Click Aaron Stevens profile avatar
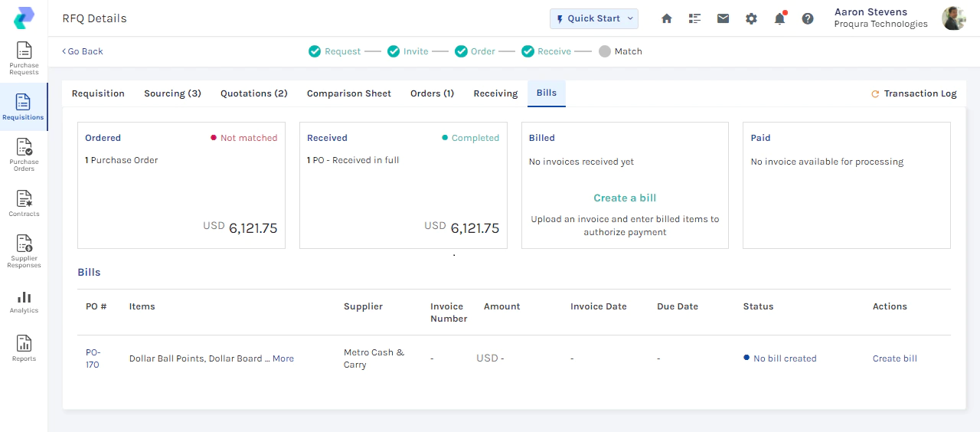The width and height of the screenshot is (980, 432). [953, 18]
